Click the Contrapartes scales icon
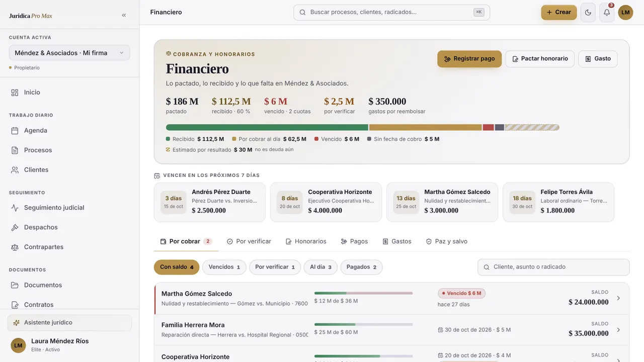The height and width of the screenshot is (362, 644). point(15,247)
